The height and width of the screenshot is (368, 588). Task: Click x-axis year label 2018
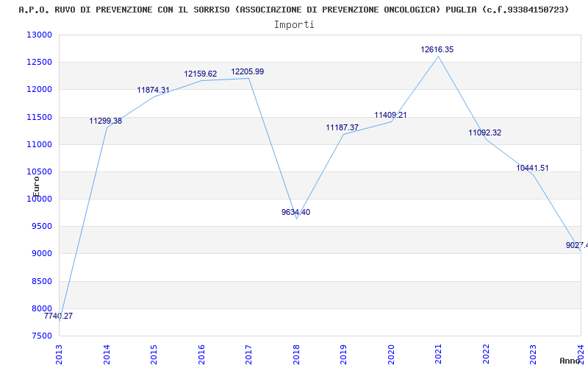click(x=296, y=354)
